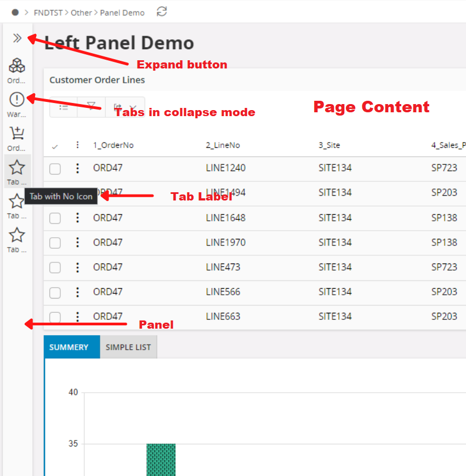Image resolution: width=466 pixels, height=476 pixels.
Task: Click the refresh icon beside the breadcrumb
Action: pos(162,12)
